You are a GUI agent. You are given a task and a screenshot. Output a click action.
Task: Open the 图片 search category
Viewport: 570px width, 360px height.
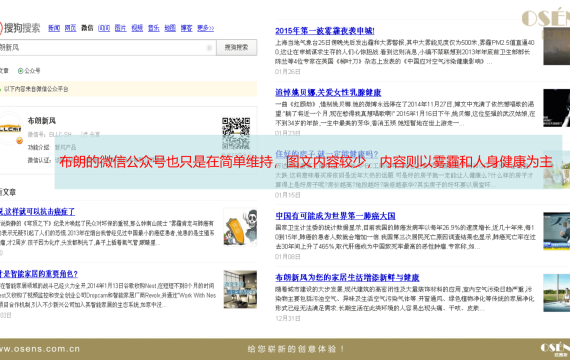[120, 28]
